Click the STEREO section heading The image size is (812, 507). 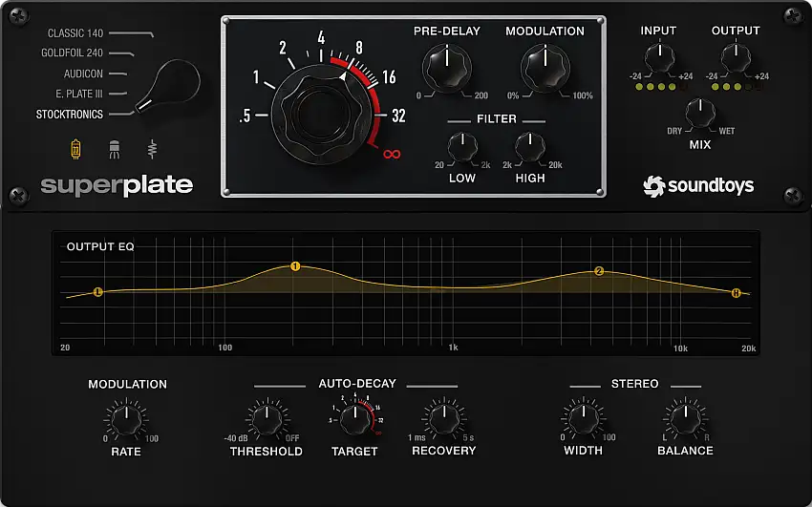[x=635, y=384]
